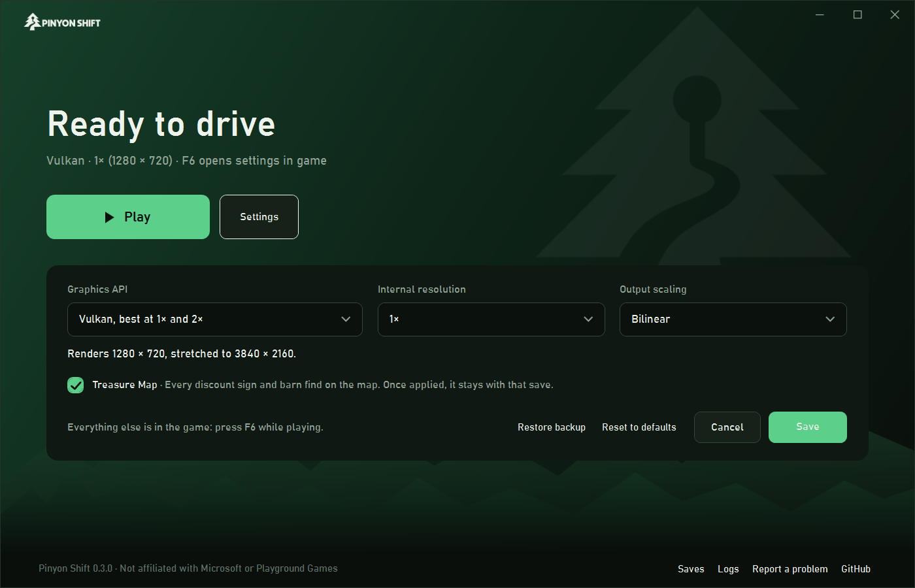
Task: Maximize the launcher window
Action: click(857, 14)
